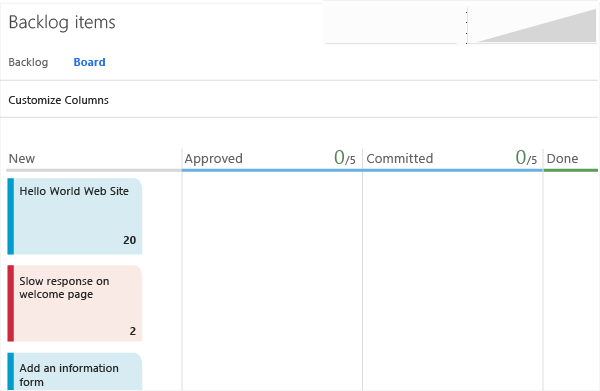Click the blue color bar of Hello World card
Viewport: 600px width, 391px height.
[x=11, y=216]
